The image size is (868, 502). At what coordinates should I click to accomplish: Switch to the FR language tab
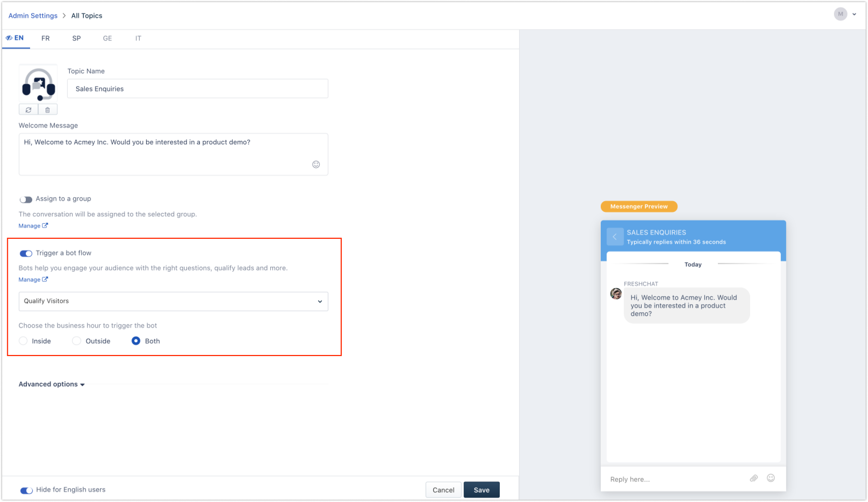point(45,38)
